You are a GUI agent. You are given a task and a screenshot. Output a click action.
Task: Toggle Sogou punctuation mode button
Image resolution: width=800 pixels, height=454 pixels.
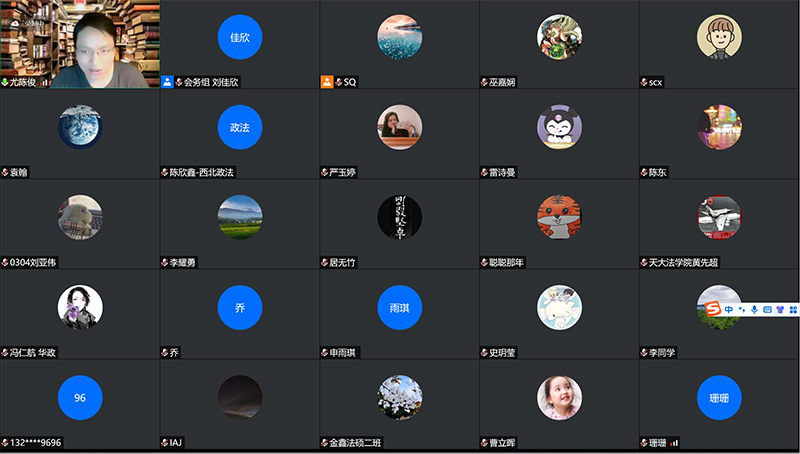click(741, 310)
